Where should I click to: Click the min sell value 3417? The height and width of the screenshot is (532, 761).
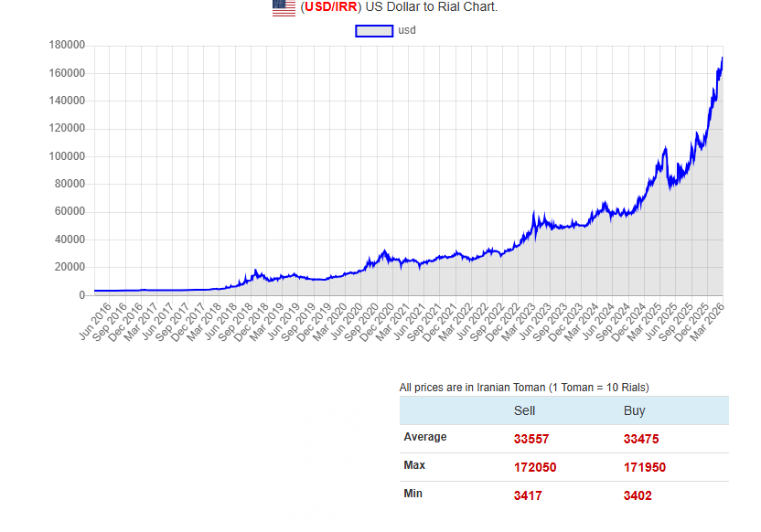click(528, 496)
